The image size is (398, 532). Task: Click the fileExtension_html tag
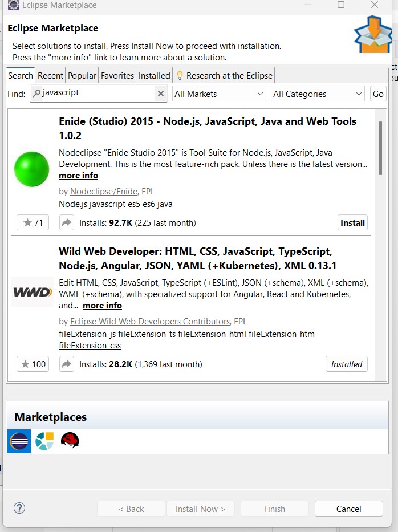click(x=212, y=334)
